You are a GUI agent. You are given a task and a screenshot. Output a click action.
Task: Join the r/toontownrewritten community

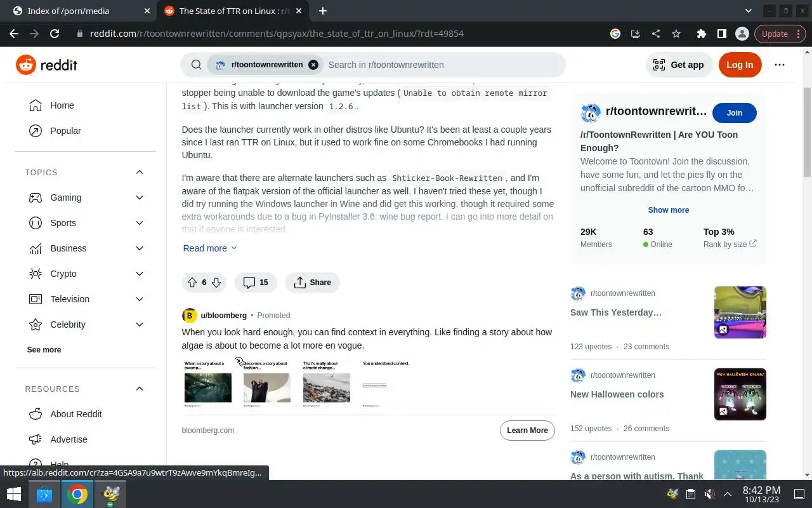[735, 113]
